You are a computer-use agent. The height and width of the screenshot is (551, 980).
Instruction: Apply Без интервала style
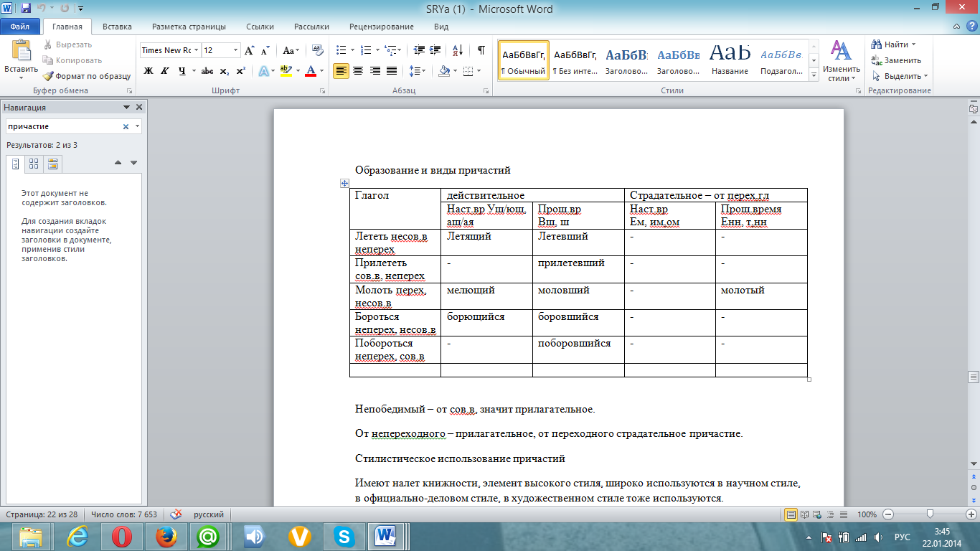pyautogui.click(x=575, y=60)
